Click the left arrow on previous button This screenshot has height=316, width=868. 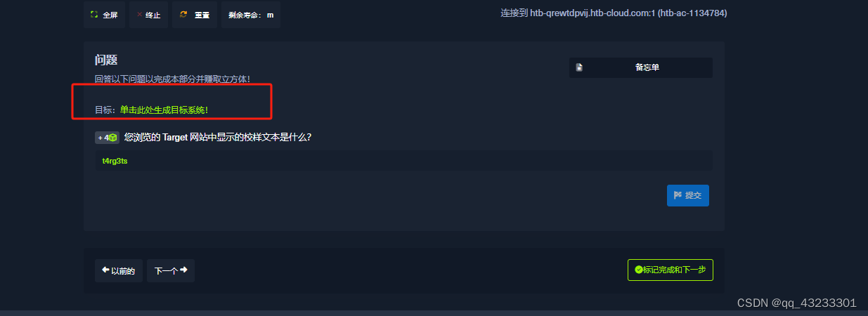105,270
